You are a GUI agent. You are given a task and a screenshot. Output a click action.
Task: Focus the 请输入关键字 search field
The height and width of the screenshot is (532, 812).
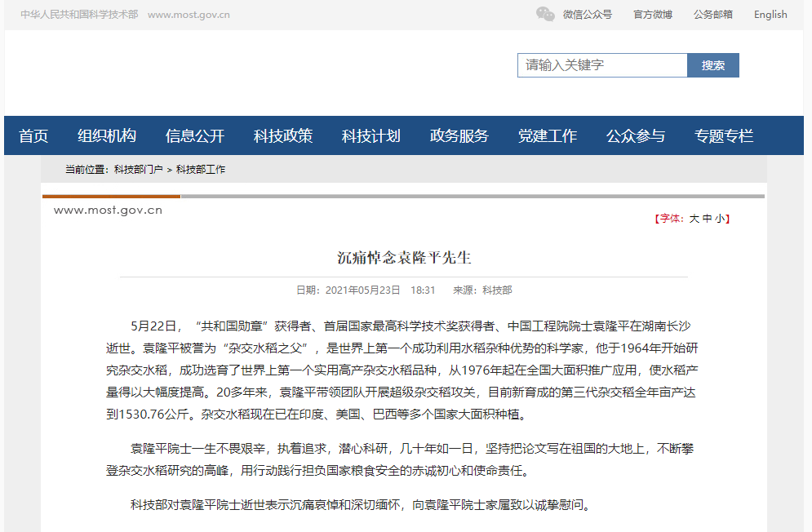click(602, 65)
